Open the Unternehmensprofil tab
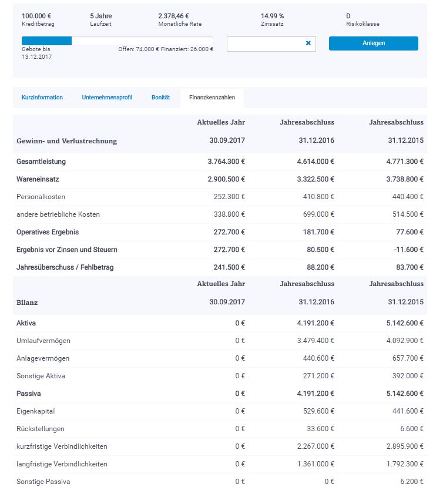 107,98
